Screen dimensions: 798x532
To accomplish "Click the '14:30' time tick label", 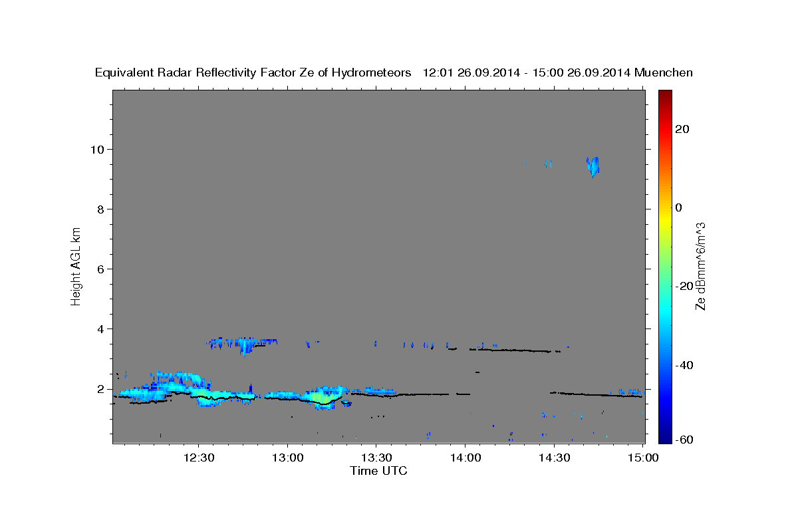I will 553,458.
